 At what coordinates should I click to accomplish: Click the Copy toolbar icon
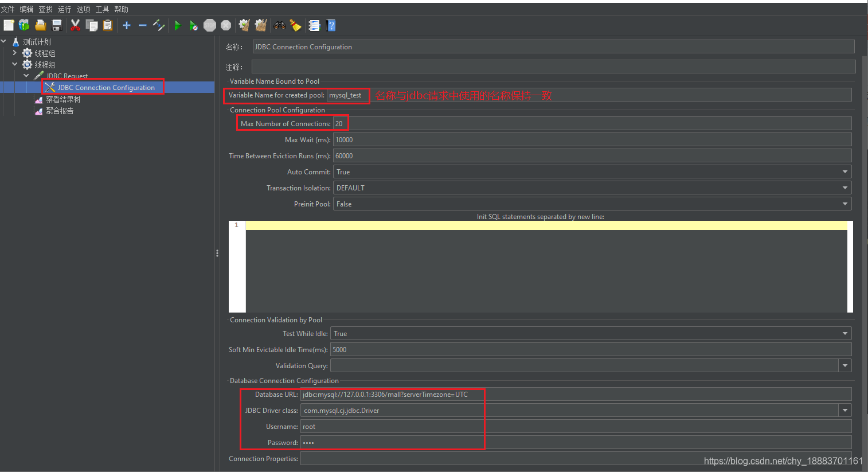point(92,25)
